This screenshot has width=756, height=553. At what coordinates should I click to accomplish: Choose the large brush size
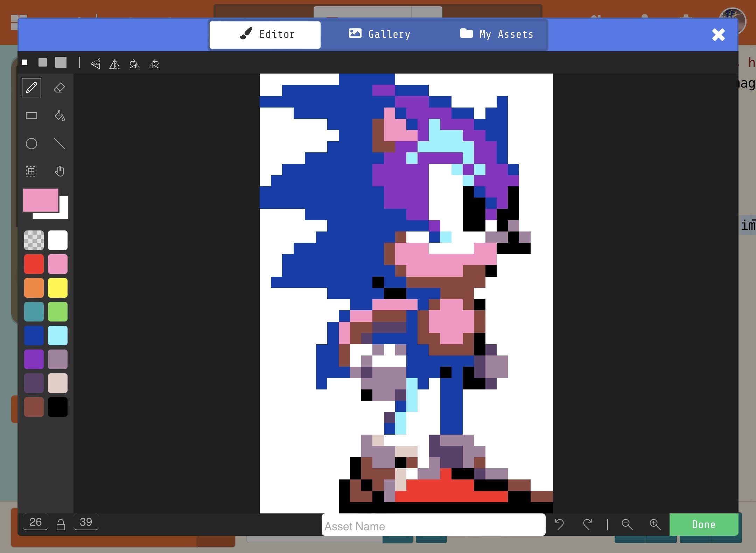pyautogui.click(x=61, y=62)
